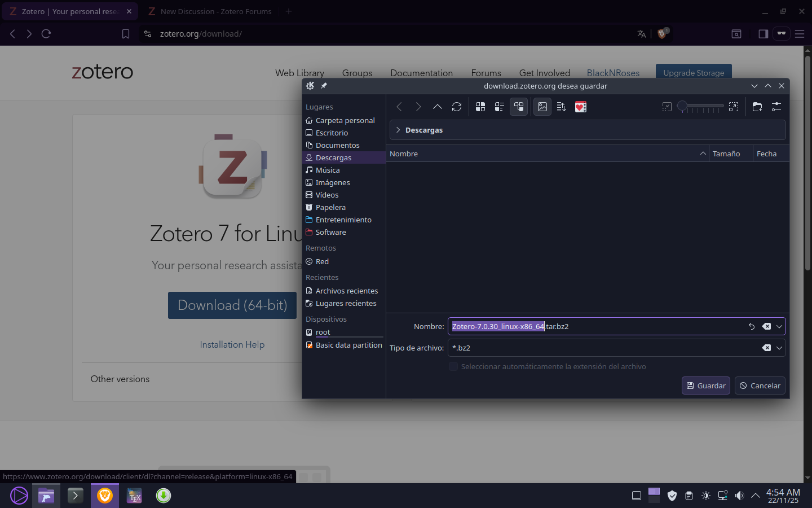
Task: Open Software folder in sidebar
Action: 344,232
